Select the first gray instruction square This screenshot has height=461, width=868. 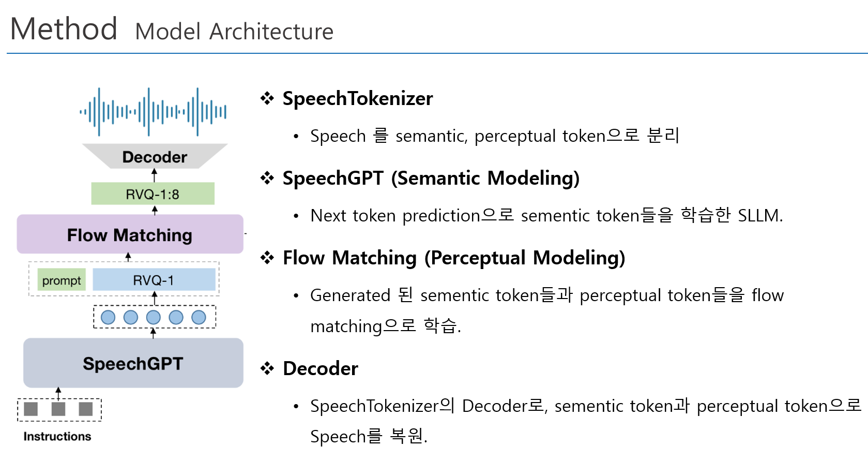tap(31, 409)
